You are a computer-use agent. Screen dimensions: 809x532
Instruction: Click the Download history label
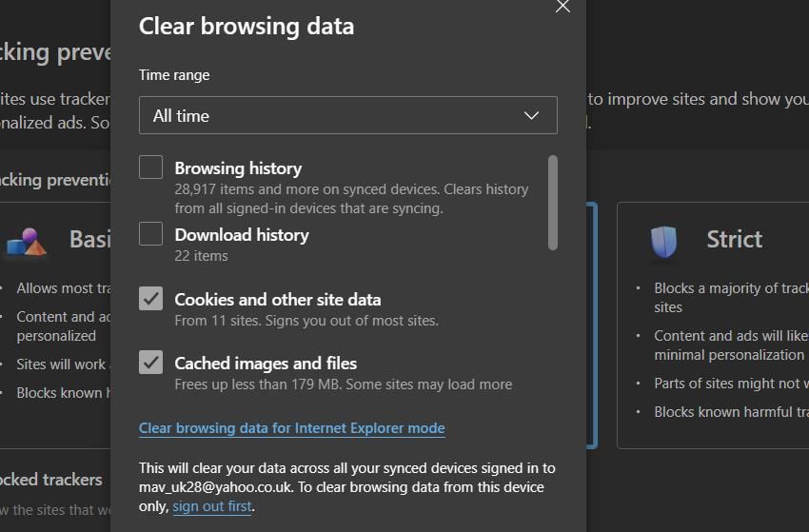[x=242, y=235]
